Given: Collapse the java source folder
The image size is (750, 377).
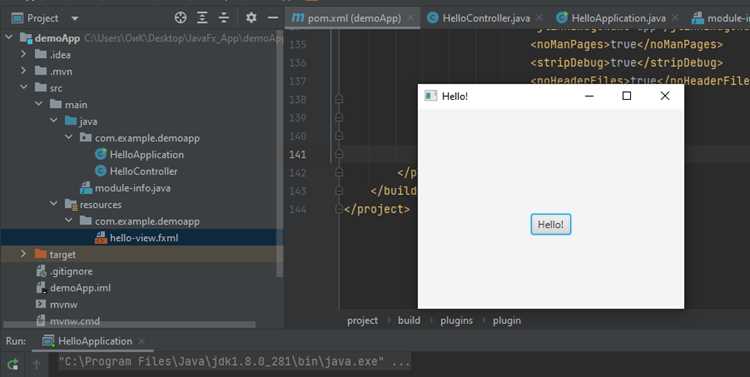Looking at the screenshot, I should point(54,121).
